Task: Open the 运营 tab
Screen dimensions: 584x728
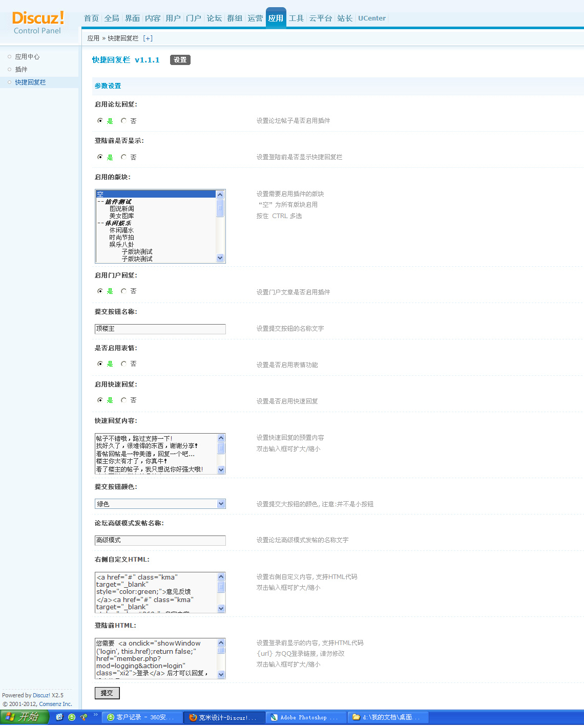Action: point(255,18)
